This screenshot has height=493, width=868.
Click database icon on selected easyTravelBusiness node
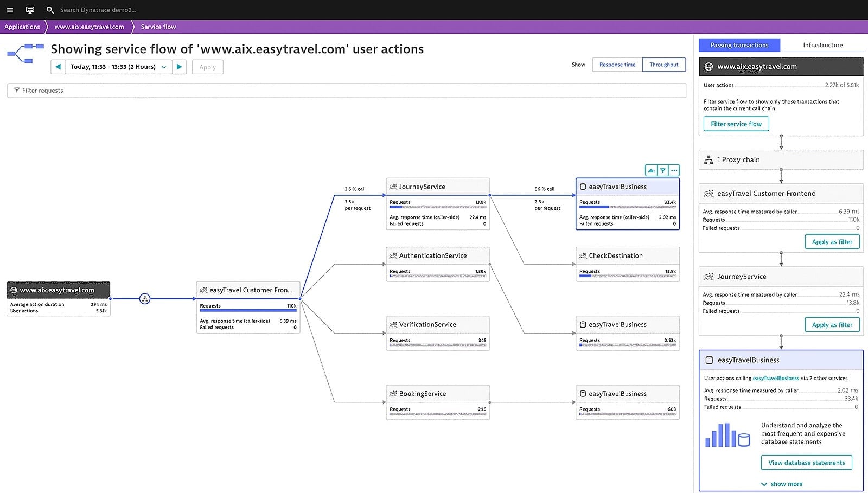[583, 187]
